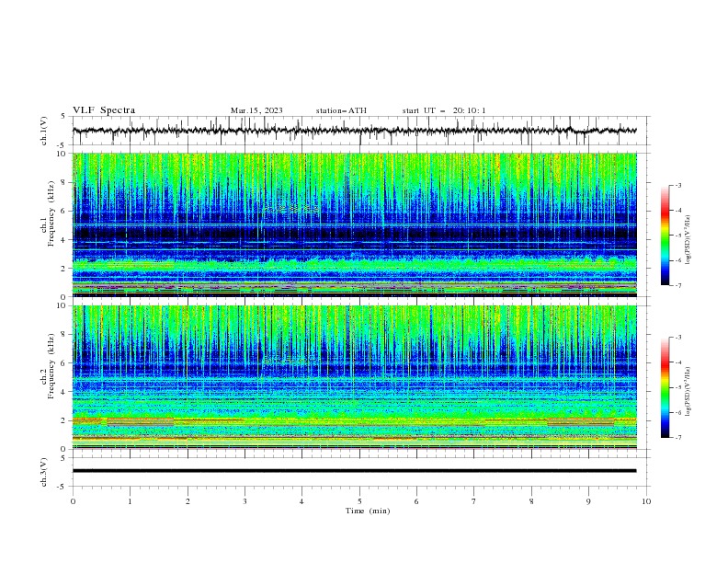Click the ch.1 voltage waveform trace
Image resolution: width=728 pixels, height=563 pixels.
[355, 131]
